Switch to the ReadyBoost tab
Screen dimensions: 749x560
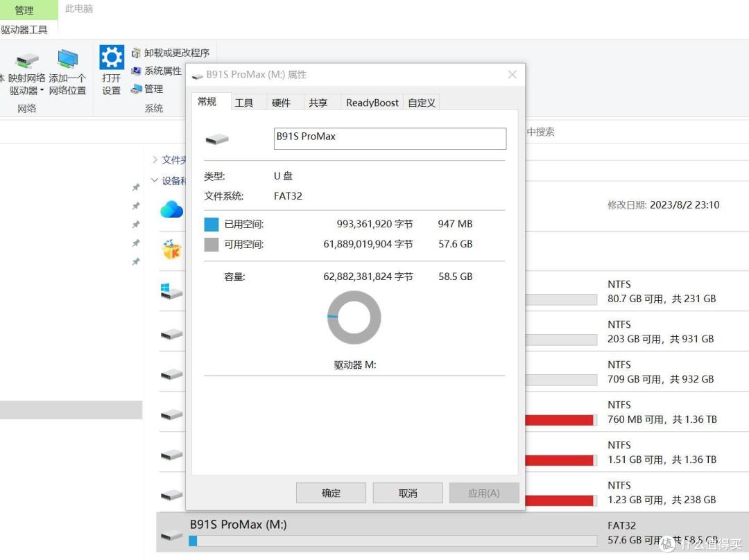(x=372, y=103)
